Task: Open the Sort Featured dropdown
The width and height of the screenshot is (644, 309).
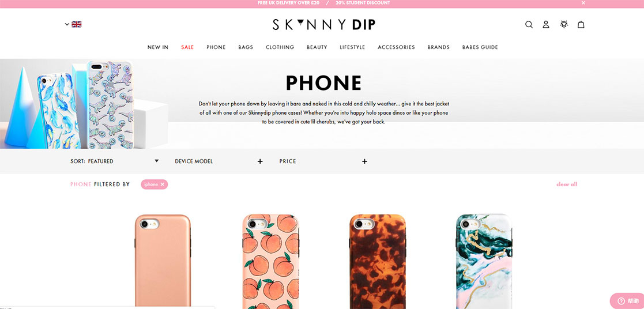Action: coord(115,161)
